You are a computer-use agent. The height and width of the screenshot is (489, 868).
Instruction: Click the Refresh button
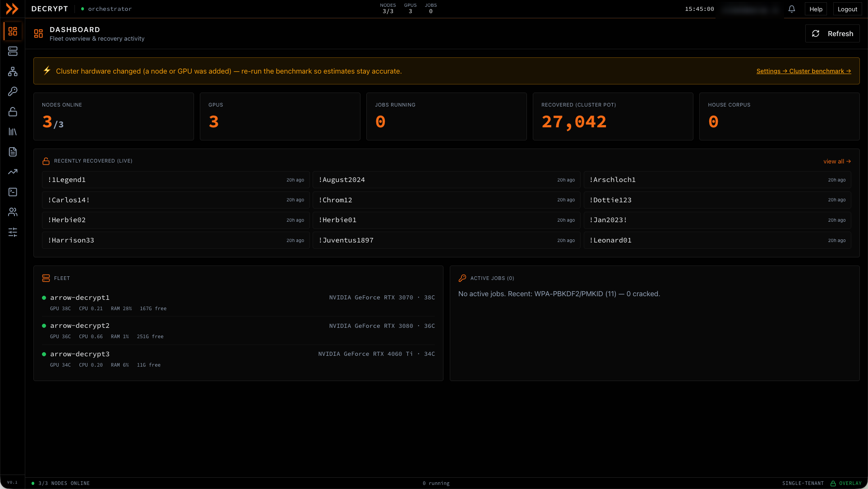click(x=832, y=33)
